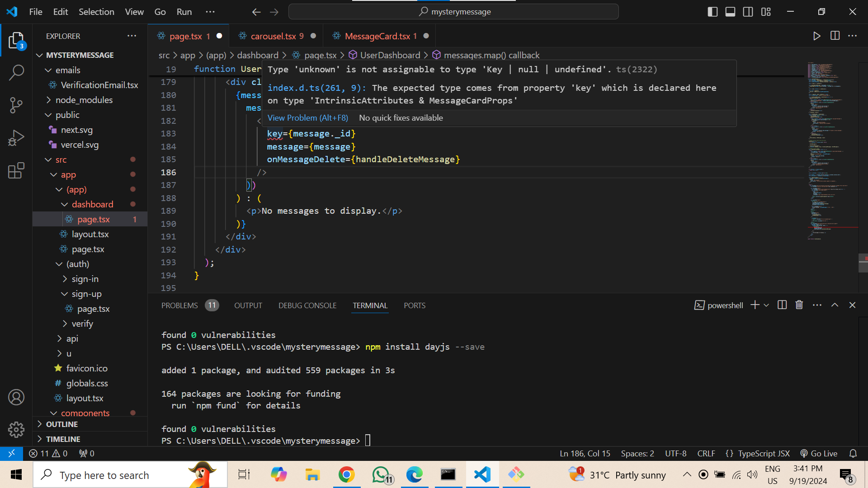Open the Search view in activity bar
Screen dimensions: 868x488
pos(16,72)
